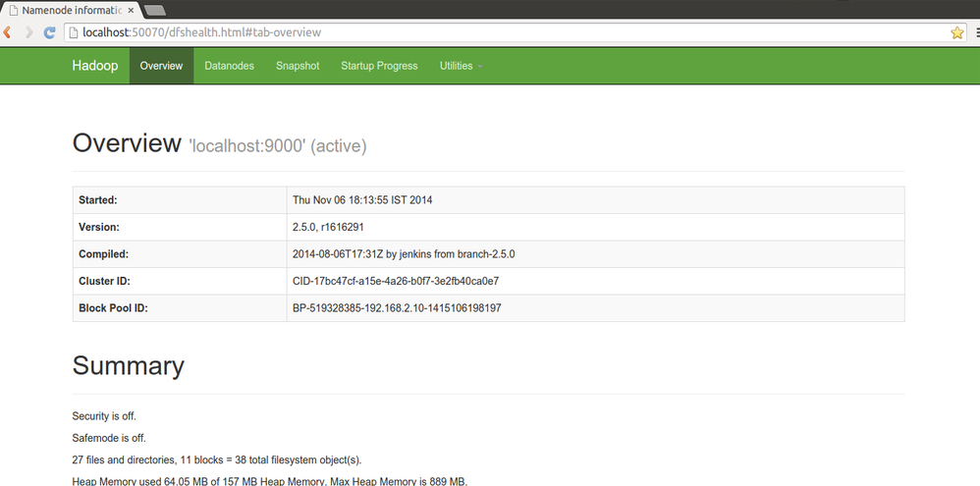Click the Started: row label
The height and width of the screenshot is (486, 980).
[98, 200]
